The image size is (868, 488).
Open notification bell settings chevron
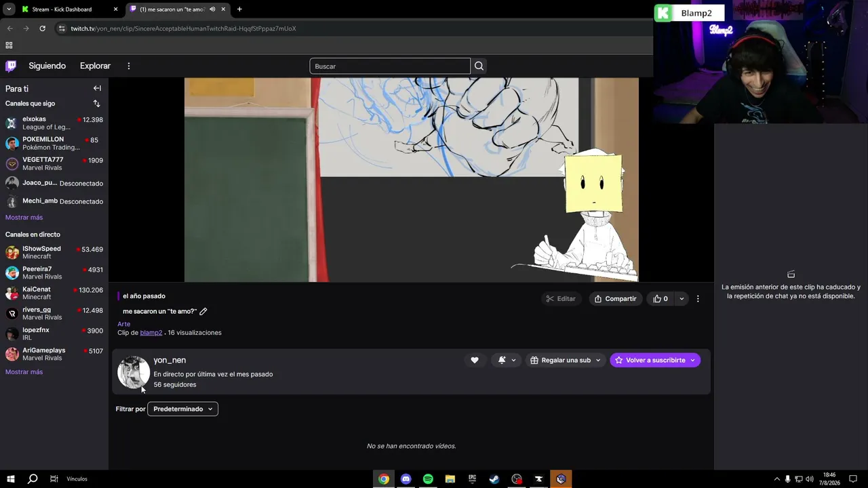[513, 360]
